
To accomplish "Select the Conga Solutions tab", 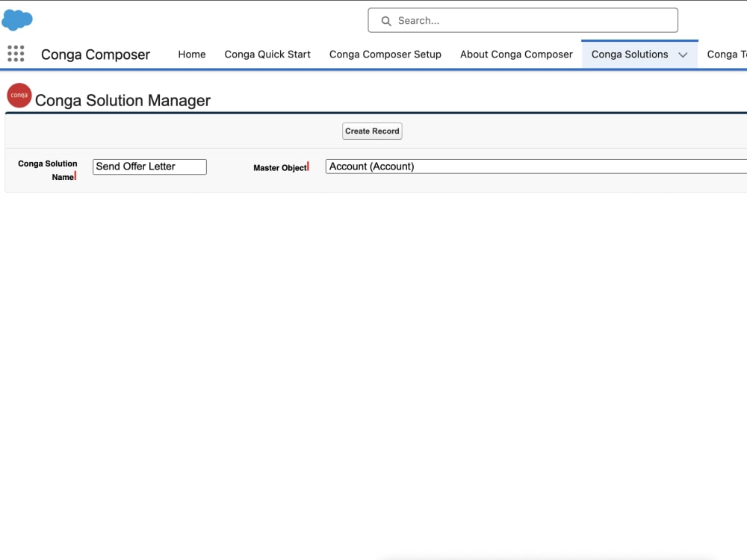I will click(x=630, y=54).
